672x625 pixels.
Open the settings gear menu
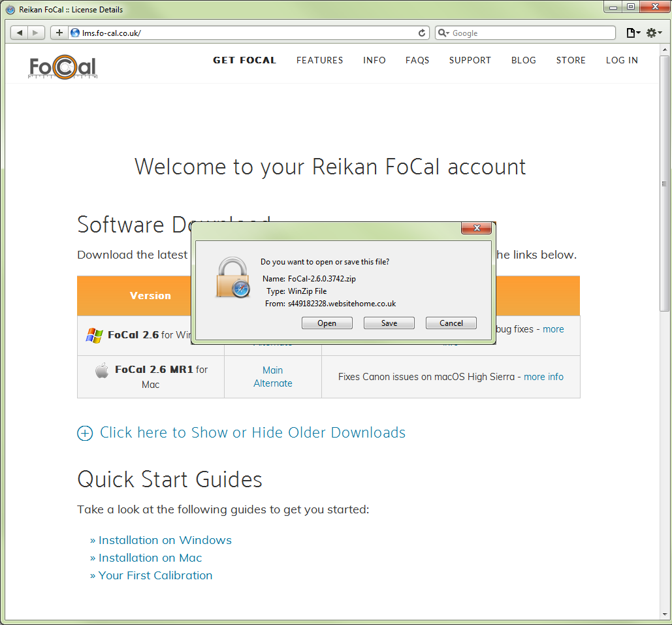[654, 33]
